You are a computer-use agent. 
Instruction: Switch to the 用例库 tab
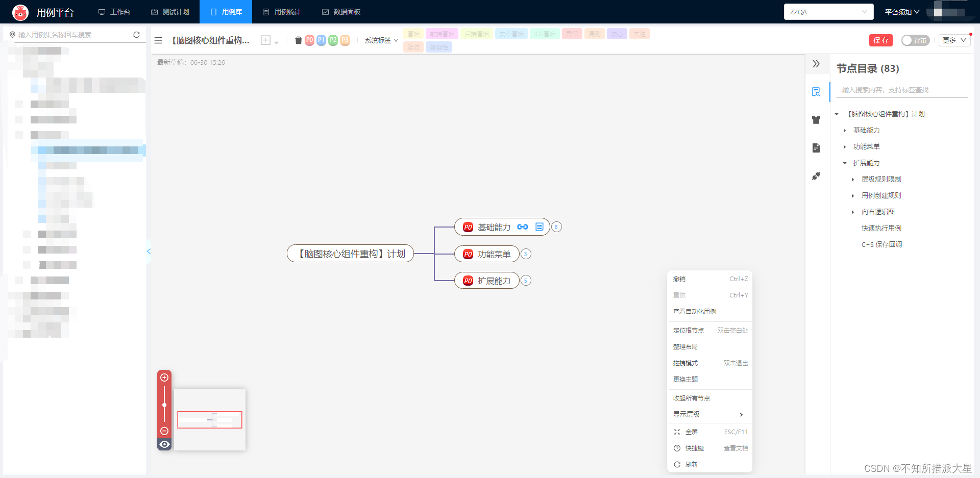click(226, 12)
